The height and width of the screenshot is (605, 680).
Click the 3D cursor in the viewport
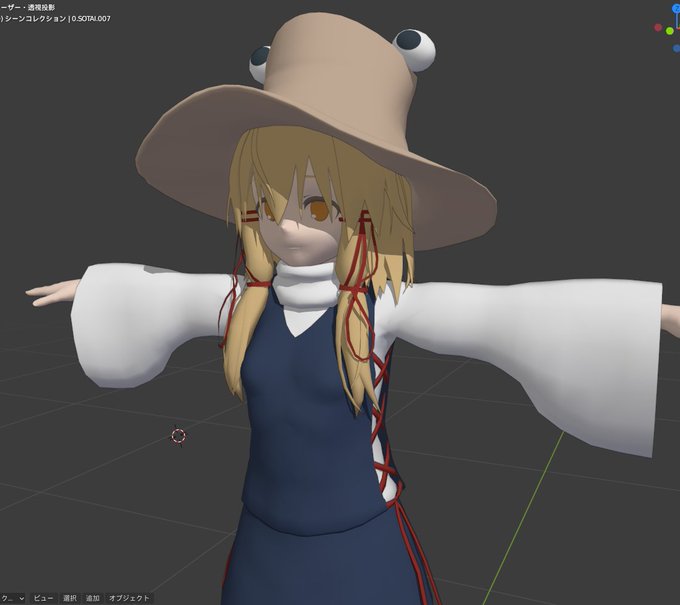pos(179,436)
